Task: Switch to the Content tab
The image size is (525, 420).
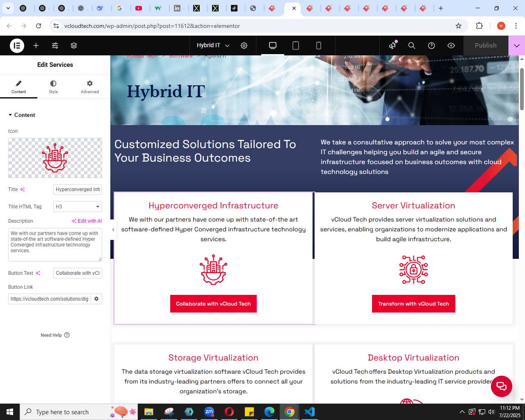Action: tap(18, 87)
